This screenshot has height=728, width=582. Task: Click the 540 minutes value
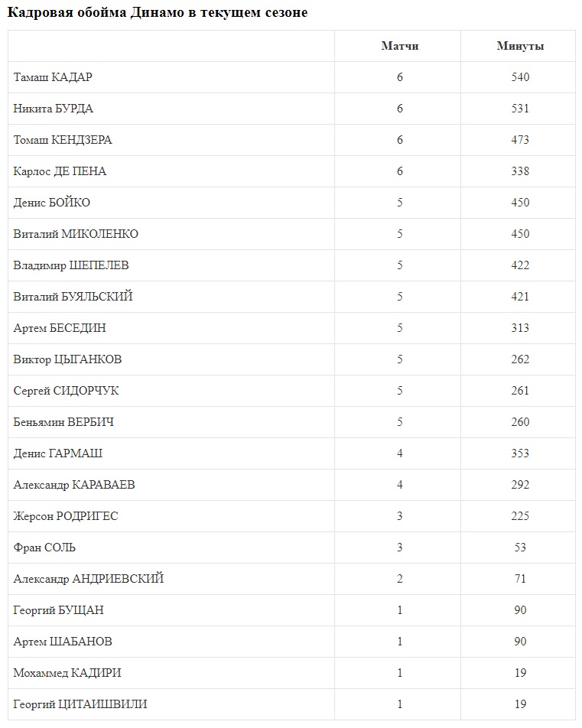(520, 77)
